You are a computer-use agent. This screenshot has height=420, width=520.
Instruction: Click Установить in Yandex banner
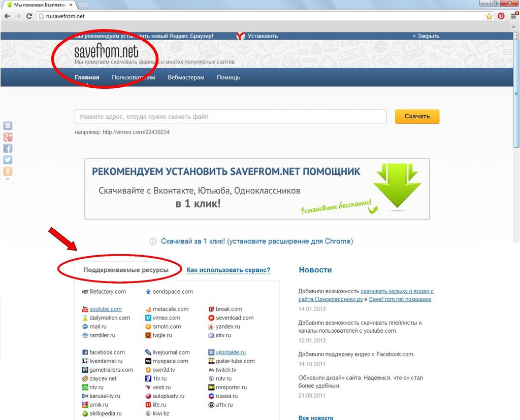(263, 36)
